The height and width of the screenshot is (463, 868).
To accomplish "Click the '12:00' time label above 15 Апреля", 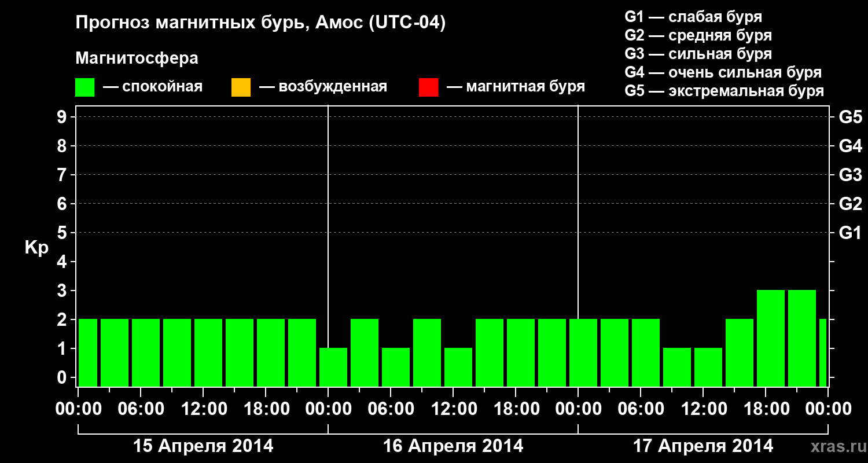I will pos(203,409).
